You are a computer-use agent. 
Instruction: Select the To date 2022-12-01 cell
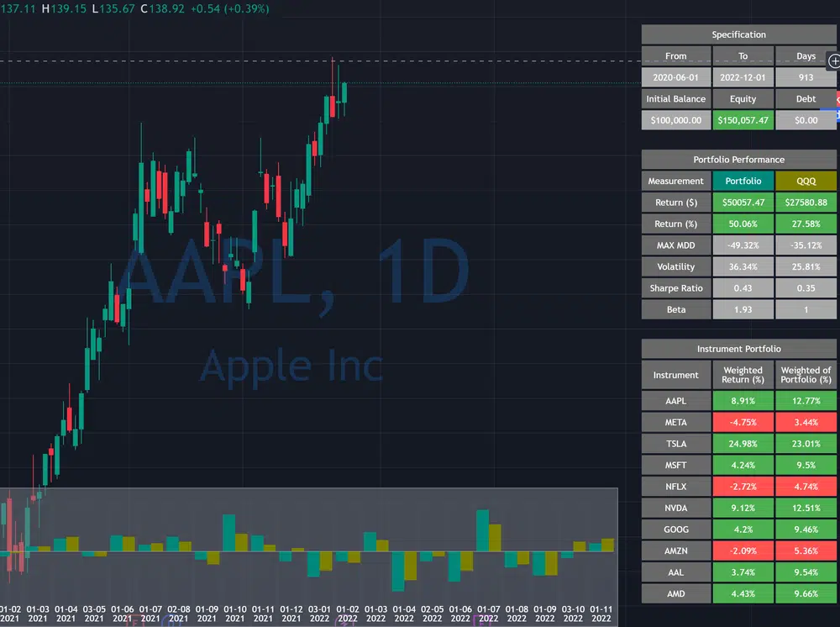tap(743, 77)
